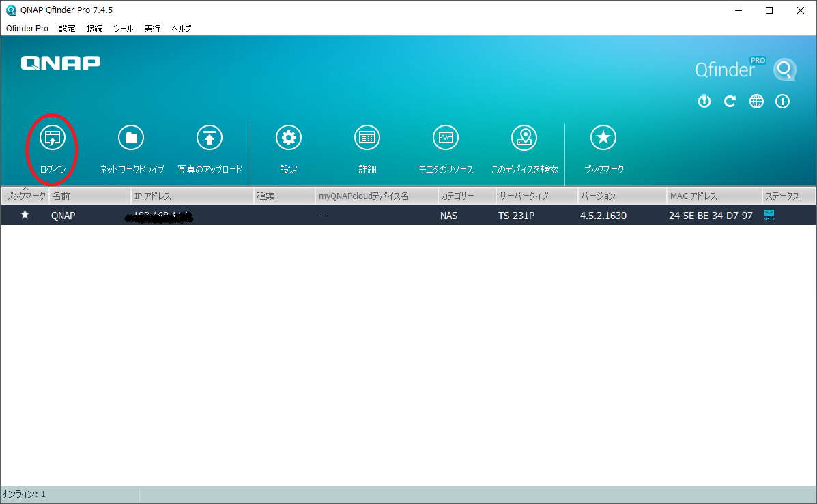Image resolution: width=817 pixels, height=504 pixels.
Task: Click the version 4.5.2.1630 cell
Action: pos(603,216)
